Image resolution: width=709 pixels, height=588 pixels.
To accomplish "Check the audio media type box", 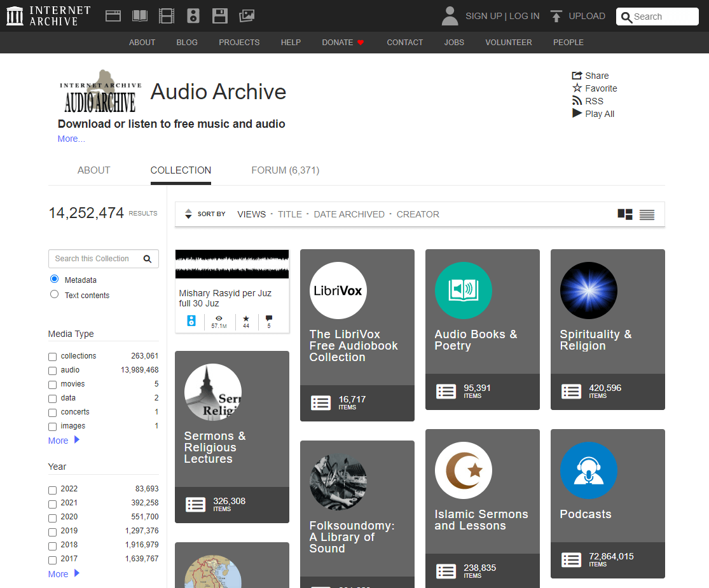I will (52, 371).
